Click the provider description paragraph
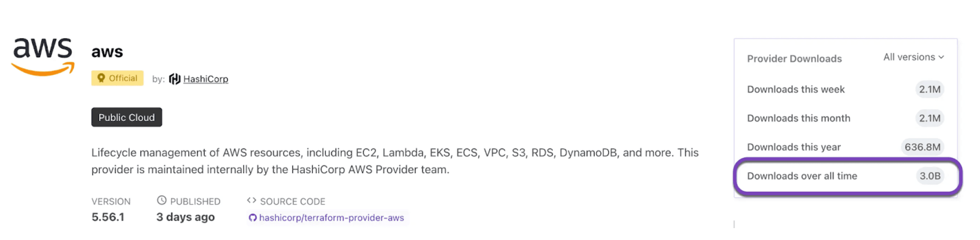Screen dimensions: 980x240 tap(395, 161)
